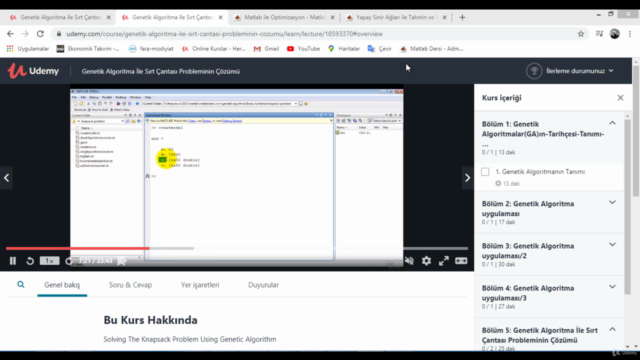Image resolution: width=640 pixels, height=360 pixels.
Task: Open a new browser tab
Action: [x=462, y=18]
